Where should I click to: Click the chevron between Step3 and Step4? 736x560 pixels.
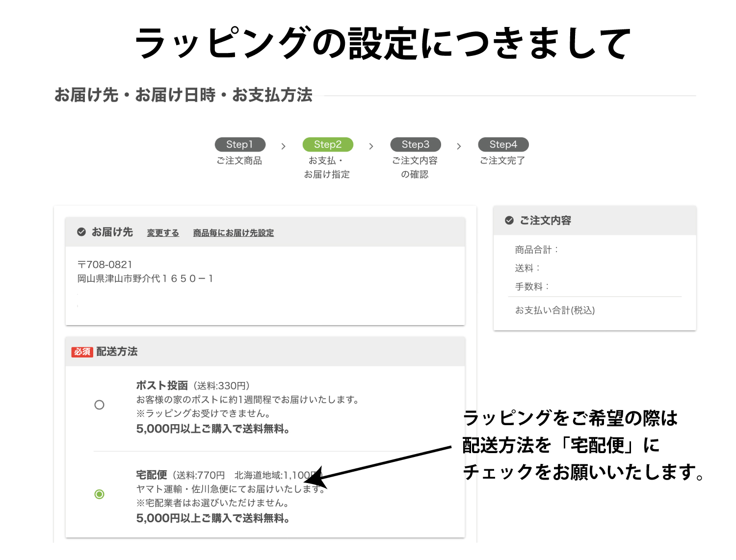point(459,146)
